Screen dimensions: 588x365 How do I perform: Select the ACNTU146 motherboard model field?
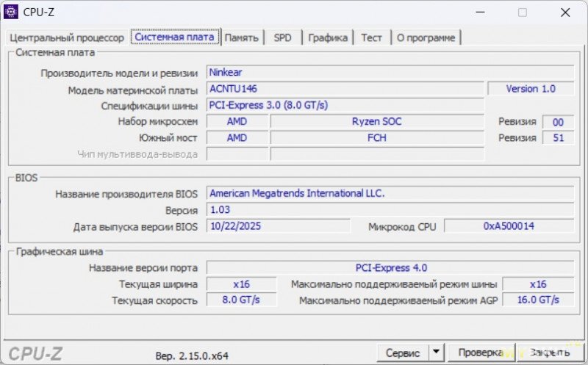345,89
